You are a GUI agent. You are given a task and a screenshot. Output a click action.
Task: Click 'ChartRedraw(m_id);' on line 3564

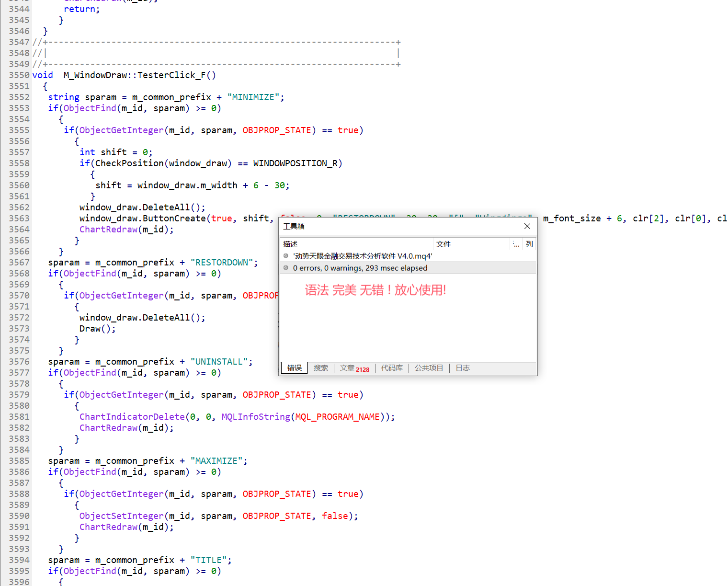[x=127, y=230]
